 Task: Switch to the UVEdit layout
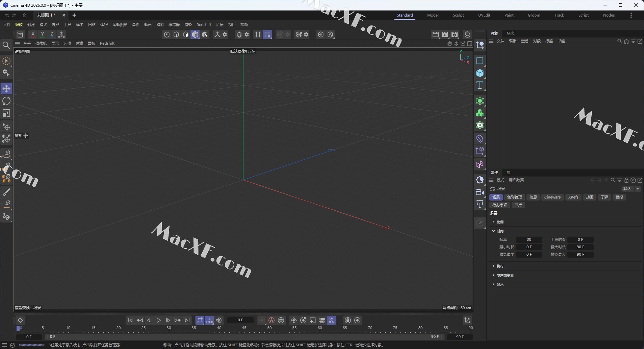tap(484, 15)
